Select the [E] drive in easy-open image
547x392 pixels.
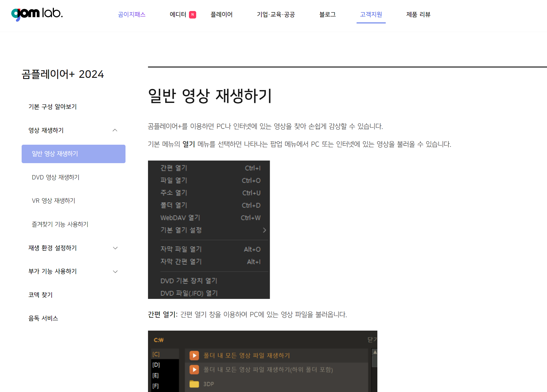coord(165,376)
